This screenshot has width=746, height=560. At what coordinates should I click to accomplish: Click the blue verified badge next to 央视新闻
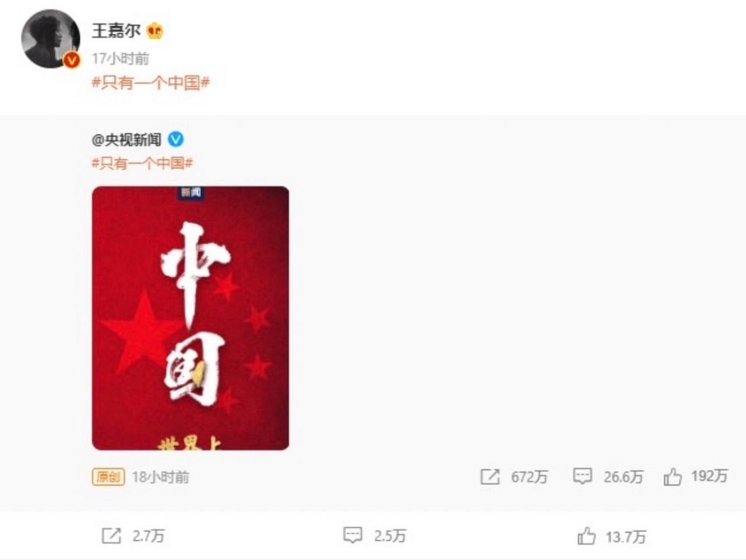176,139
